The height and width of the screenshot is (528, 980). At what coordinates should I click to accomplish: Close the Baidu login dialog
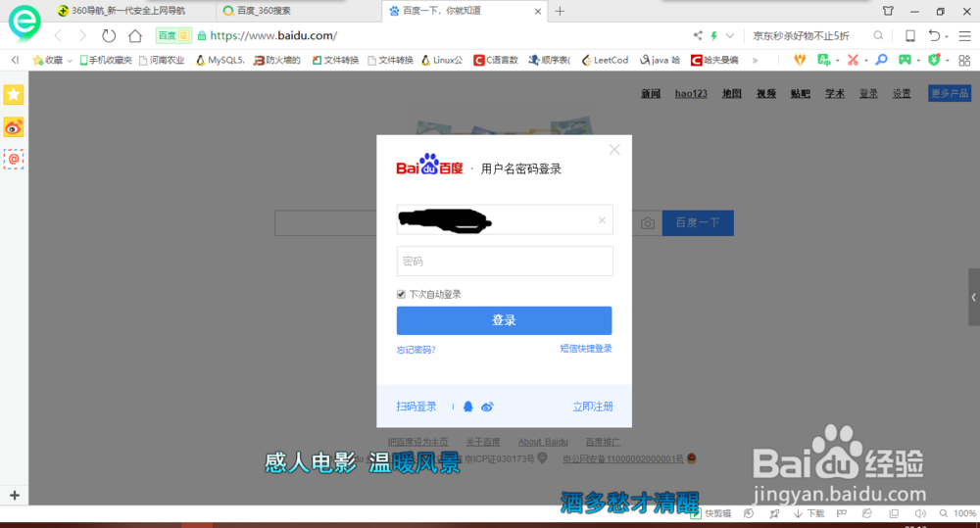click(614, 149)
